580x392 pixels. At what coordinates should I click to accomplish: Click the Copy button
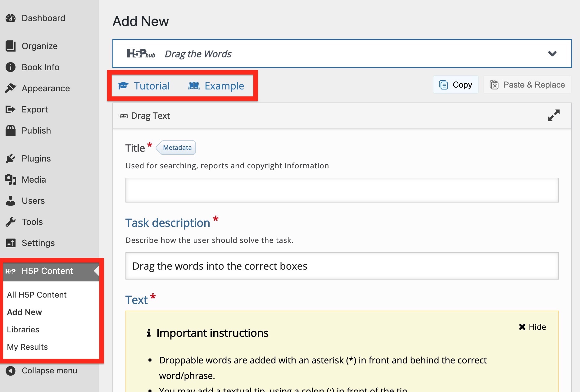(455, 85)
